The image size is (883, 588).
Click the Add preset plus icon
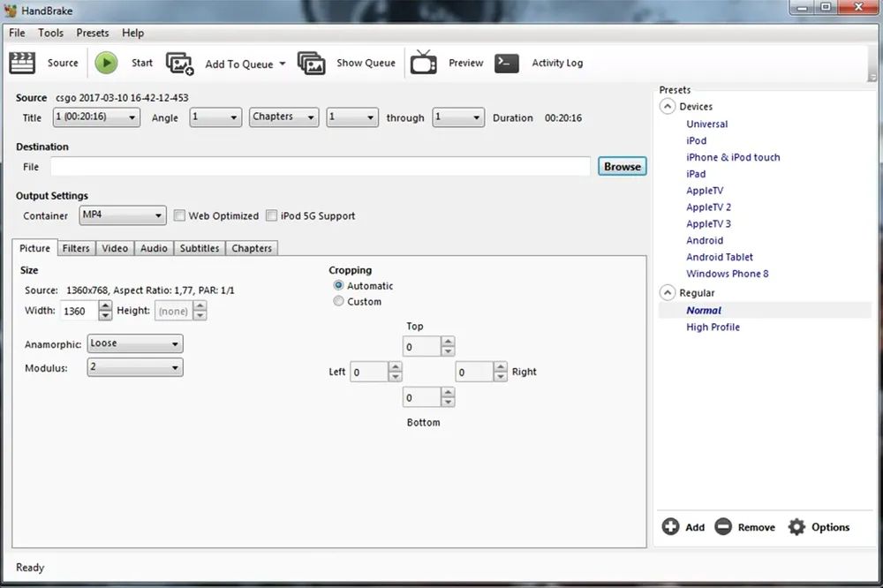coord(670,527)
